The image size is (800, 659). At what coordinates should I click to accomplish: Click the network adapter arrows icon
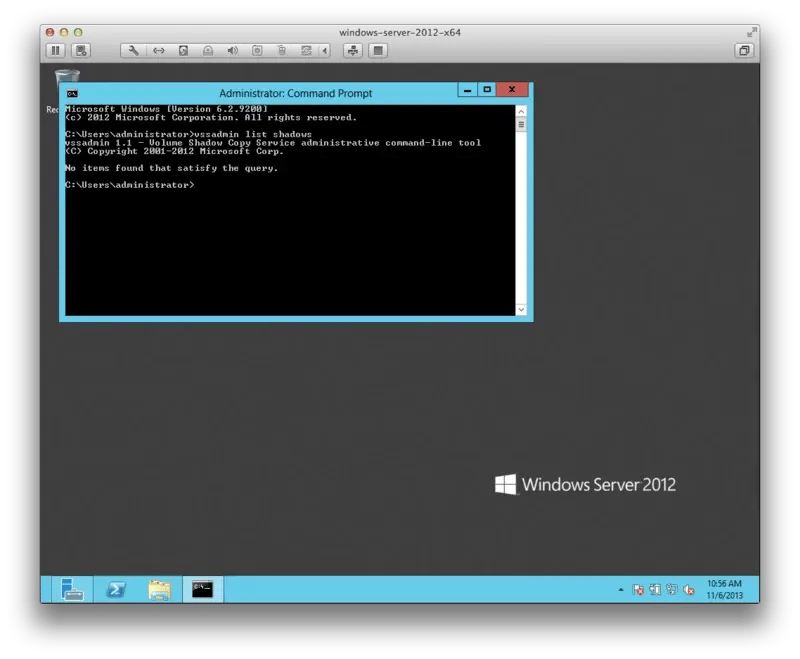[158, 50]
